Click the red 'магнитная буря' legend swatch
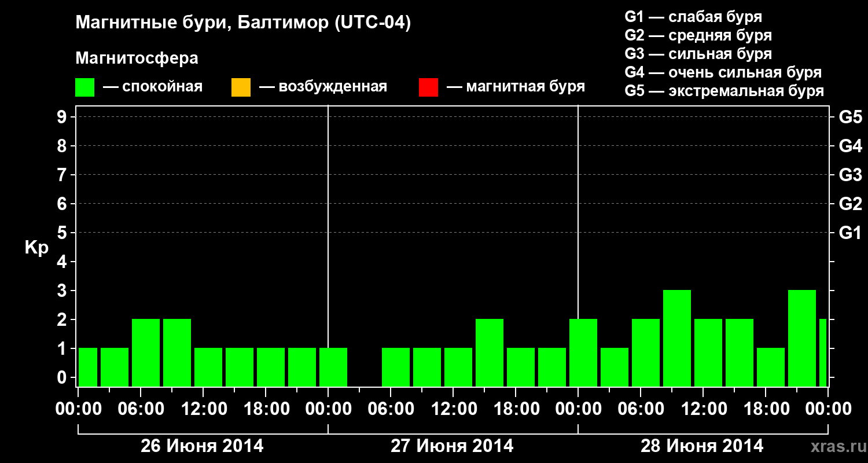The height and width of the screenshot is (463, 868). pyautogui.click(x=429, y=87)
